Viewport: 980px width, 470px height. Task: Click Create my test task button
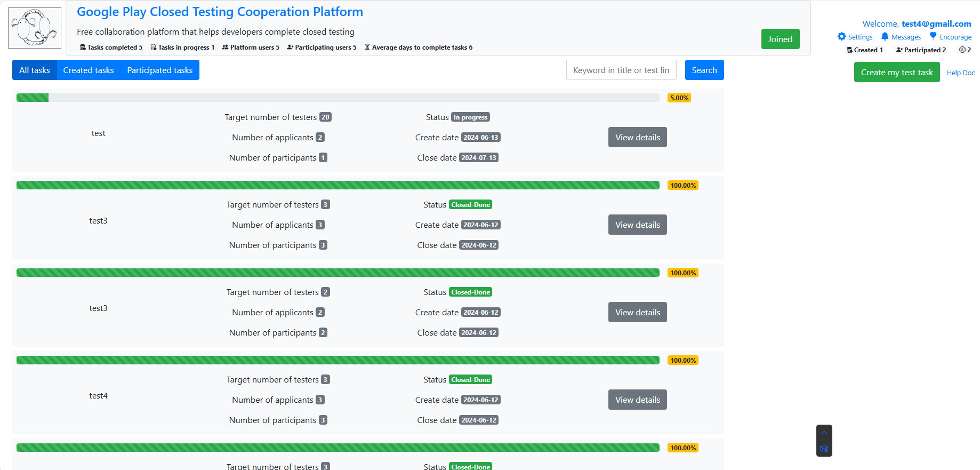point(897,72)
